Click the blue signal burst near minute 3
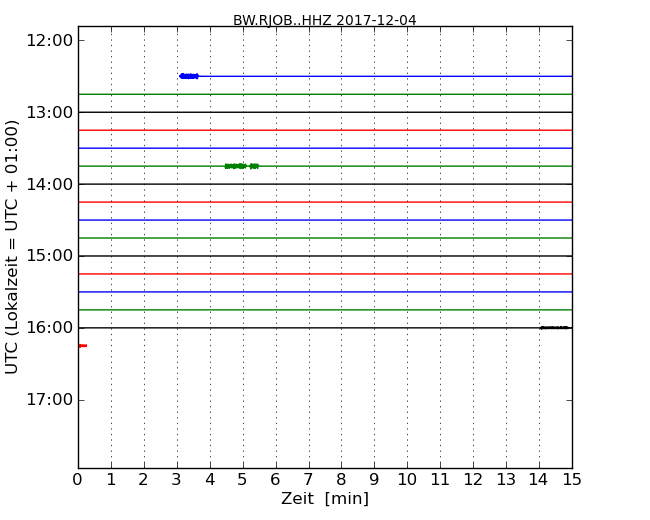 pos(189,76)
